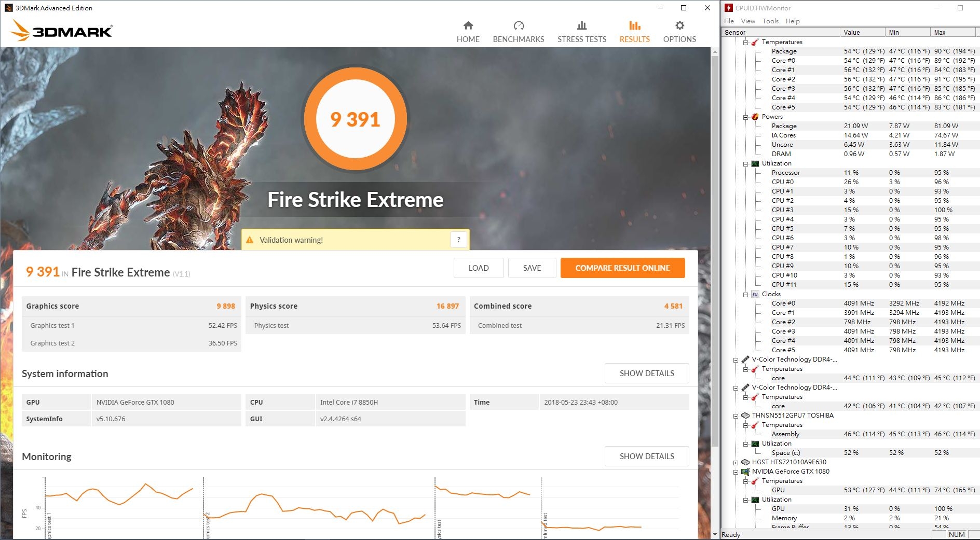This screenshot has height=540, width=980.
Task: Click the 3DMark title bar app icon
Action: 8,8
